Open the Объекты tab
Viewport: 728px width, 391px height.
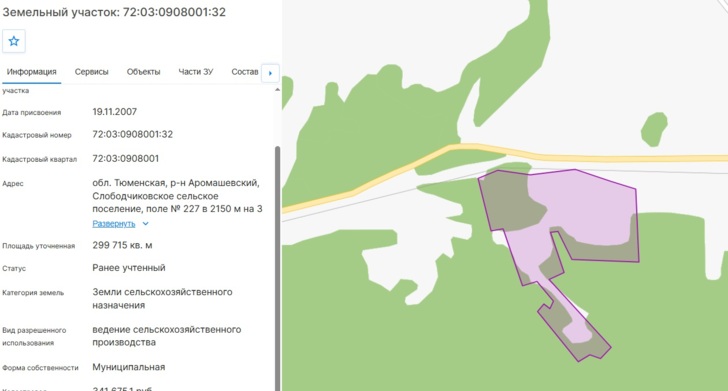tap(143, 72)
